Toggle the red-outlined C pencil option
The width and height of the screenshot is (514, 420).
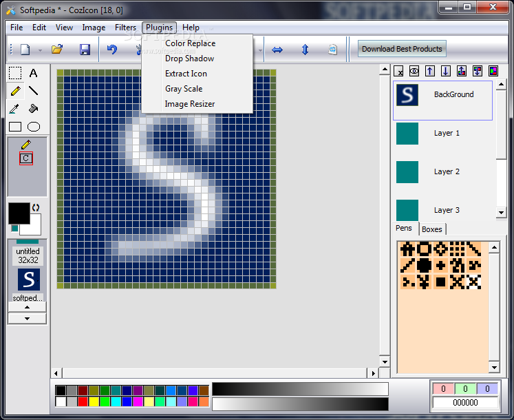[26, 158]
